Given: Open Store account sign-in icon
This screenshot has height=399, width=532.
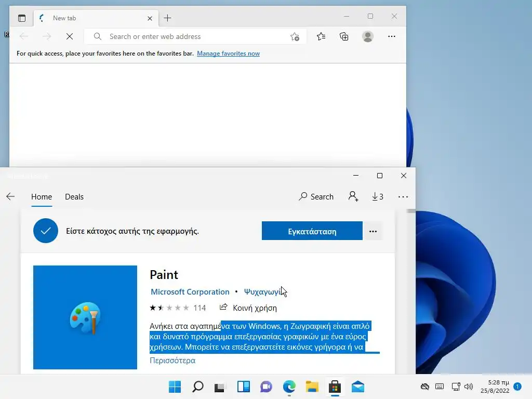Looking at the screenshot, I should tap(353, 196).
